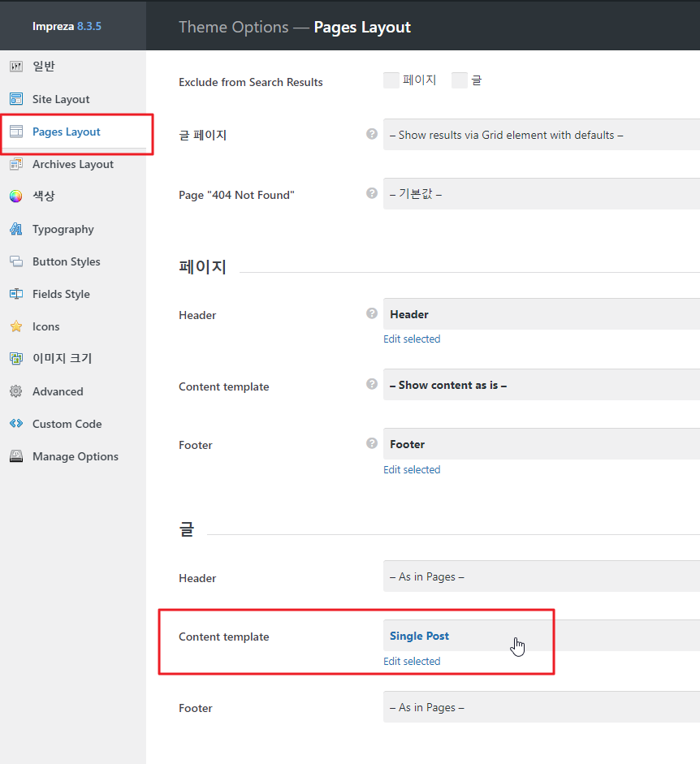Click the Advanced gear icon

pos(16,391)
